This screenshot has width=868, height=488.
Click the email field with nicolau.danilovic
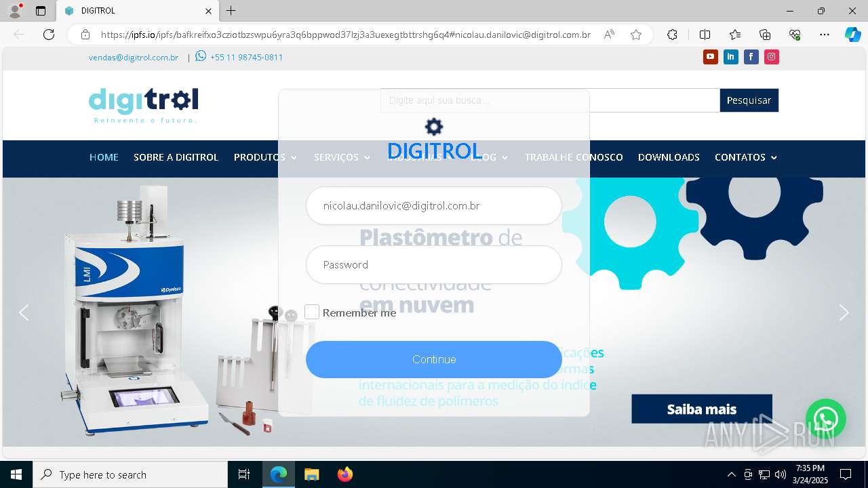434,205
